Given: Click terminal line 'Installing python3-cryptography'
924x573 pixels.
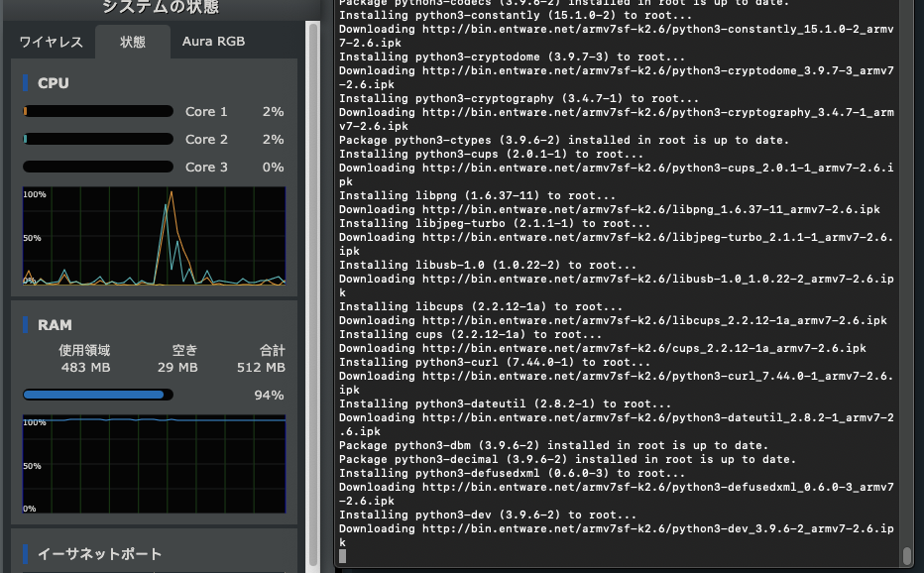Looking at the screenshot, I should click(x=519, y=98).
